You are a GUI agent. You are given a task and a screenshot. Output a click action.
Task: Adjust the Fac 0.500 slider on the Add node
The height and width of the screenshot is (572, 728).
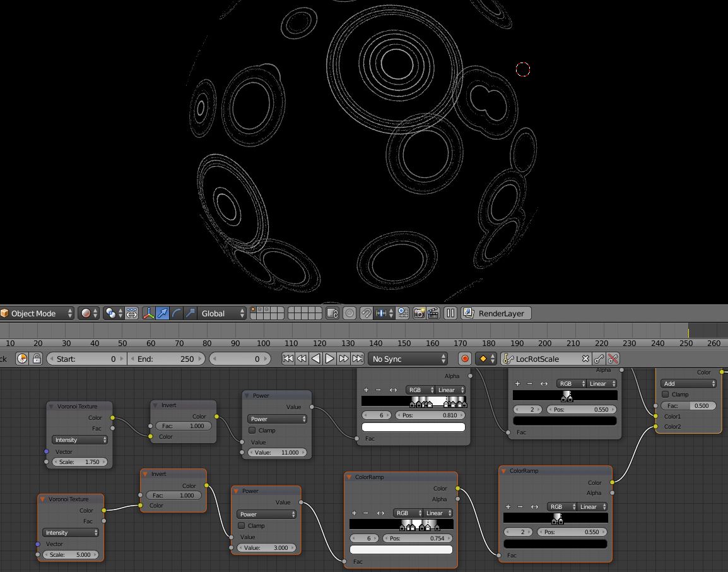click(688, 406)
